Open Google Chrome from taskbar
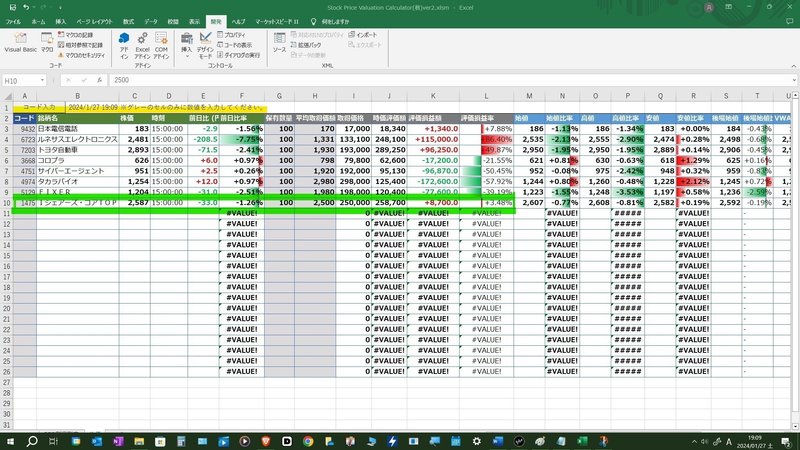Screen dimensions: 800x450 click(308, 441)
